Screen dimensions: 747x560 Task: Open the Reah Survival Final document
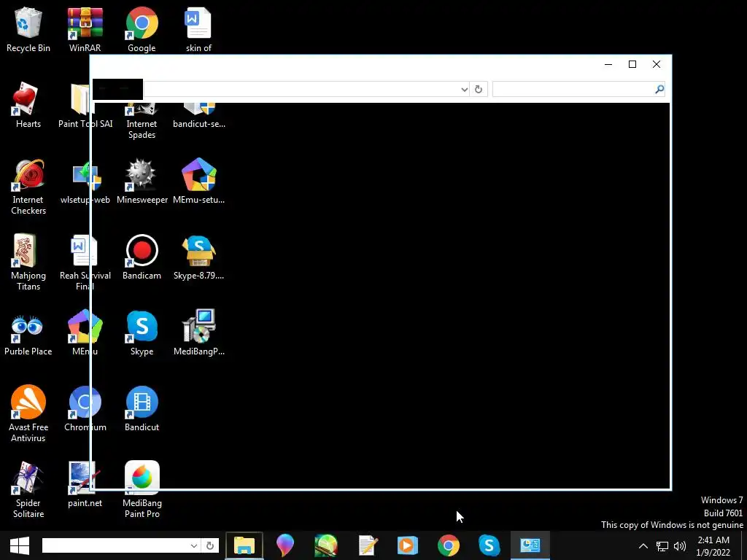pos(85,262)
